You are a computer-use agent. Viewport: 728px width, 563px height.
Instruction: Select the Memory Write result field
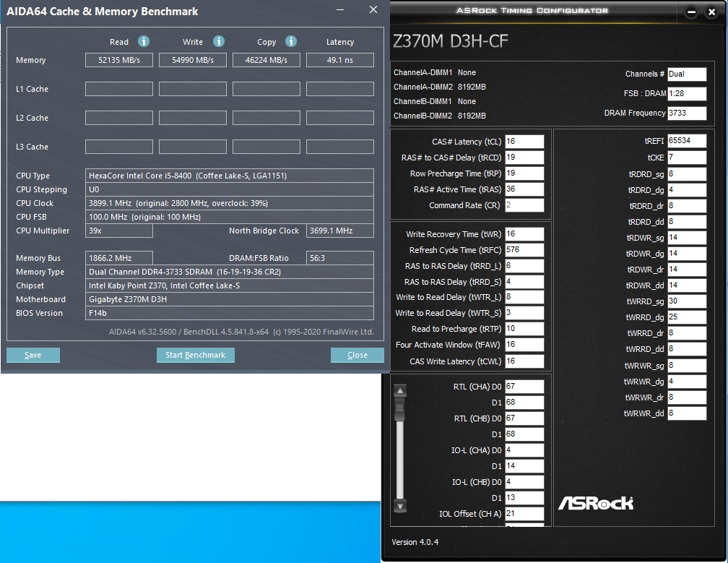pos(193,60)
